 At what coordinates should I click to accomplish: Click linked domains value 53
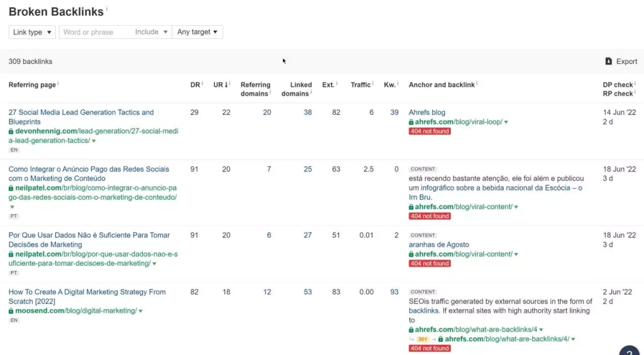coord(308,292)
